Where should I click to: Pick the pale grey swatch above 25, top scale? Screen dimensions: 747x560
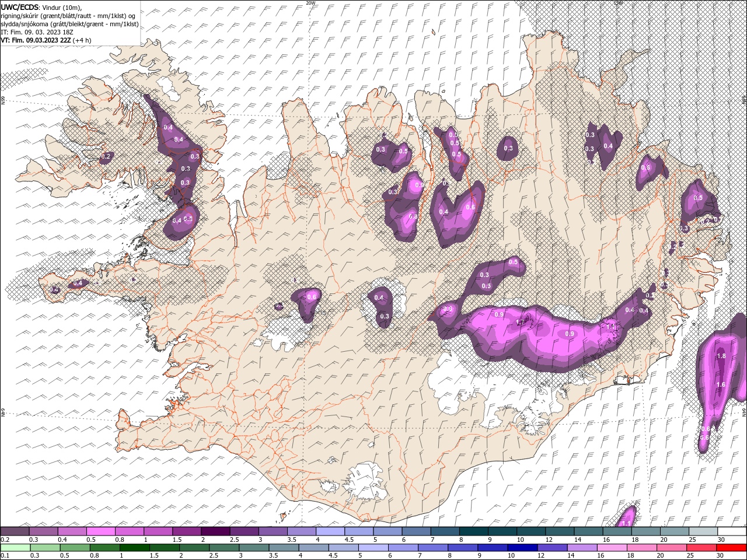click(x=703, y=531)
